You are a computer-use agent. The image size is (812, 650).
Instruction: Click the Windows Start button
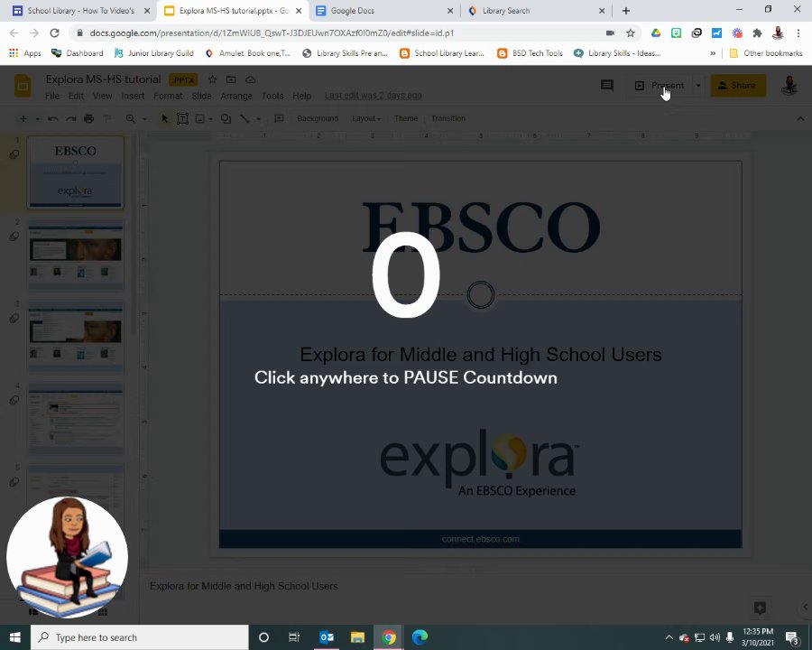[x=15, y=637]
